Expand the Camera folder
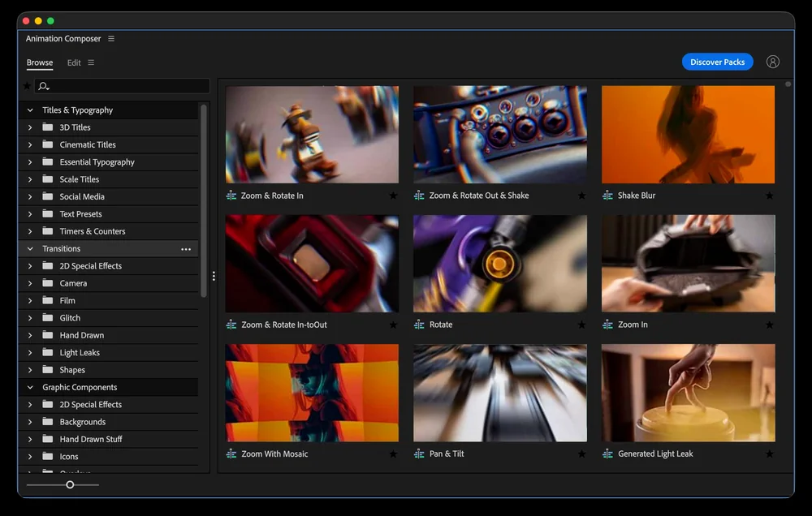 click(30, 283)
